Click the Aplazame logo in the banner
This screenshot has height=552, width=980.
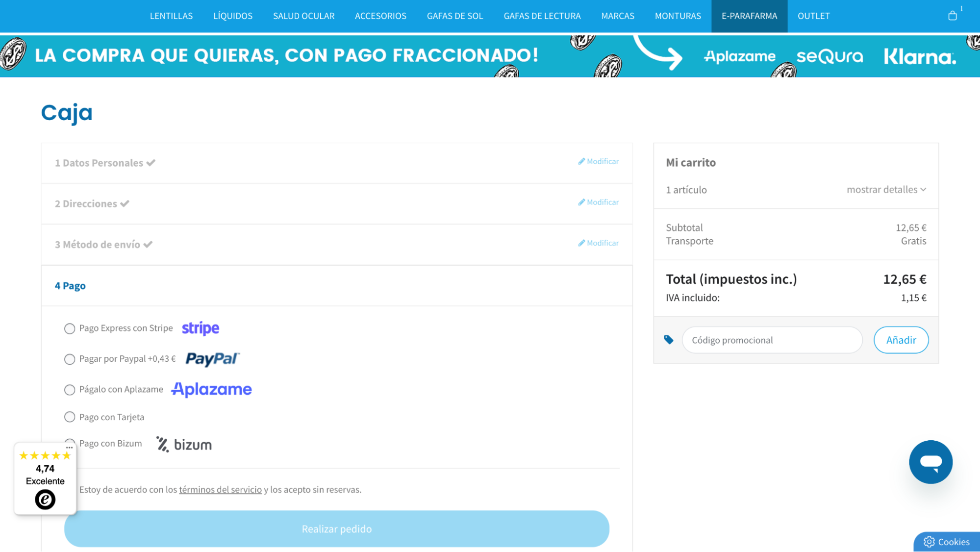pyautogui.click(x=739, y=57)
